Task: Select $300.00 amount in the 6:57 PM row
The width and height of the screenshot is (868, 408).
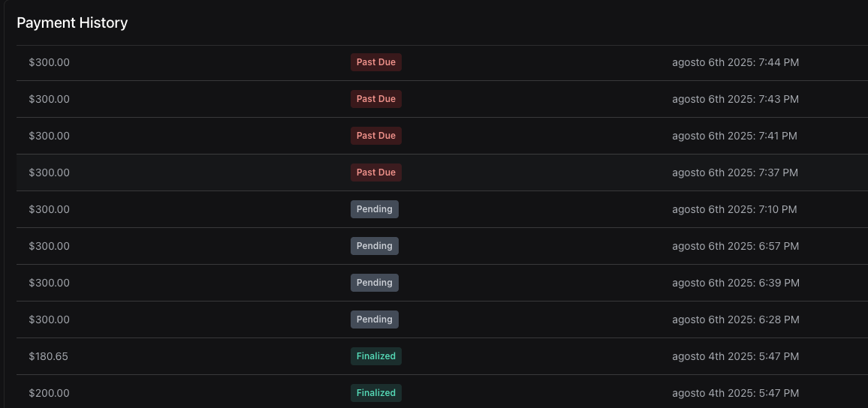Action: click(x=49, y=246)
